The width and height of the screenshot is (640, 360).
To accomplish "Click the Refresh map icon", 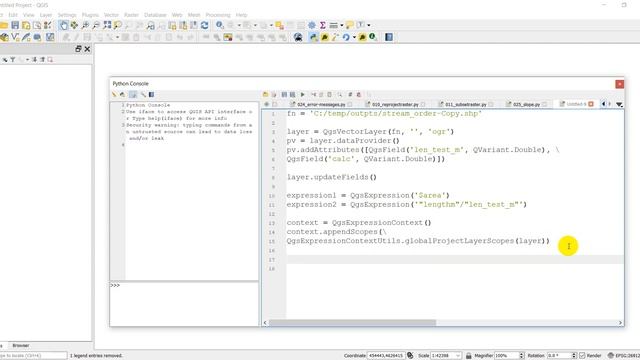I will pyautogui.click(x=204, y=25).
